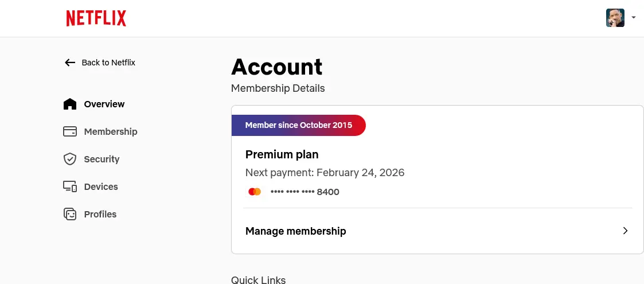The image size is (644, 284).
Task: Expand the account dropdown caret
Action: click(x=633, y=18)
